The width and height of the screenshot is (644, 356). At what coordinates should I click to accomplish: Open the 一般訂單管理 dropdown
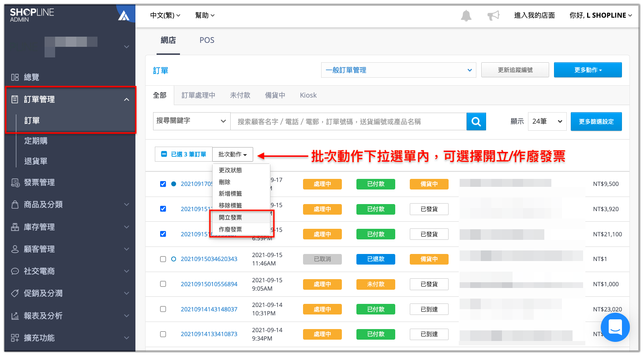(x=399, y=70)
